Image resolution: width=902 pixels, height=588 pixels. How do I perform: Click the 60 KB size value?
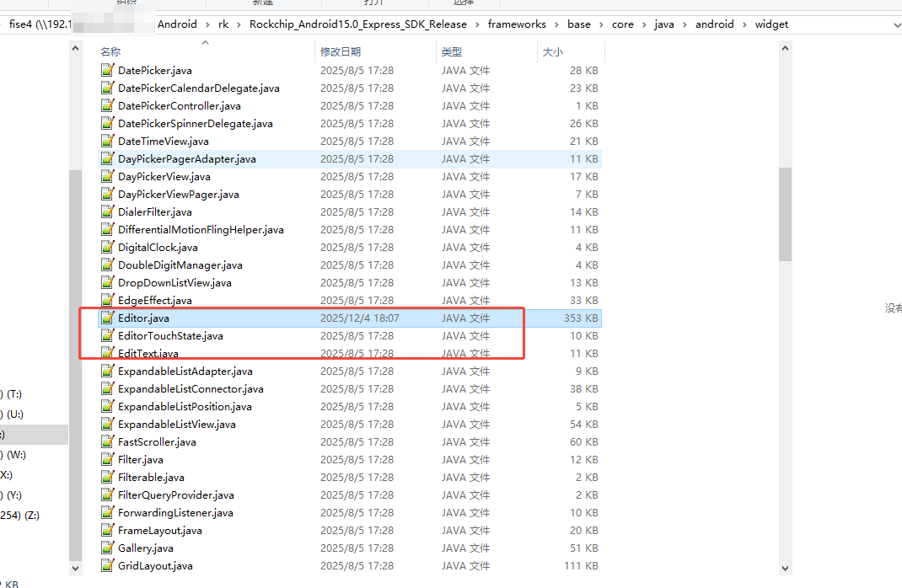(584, 442)
